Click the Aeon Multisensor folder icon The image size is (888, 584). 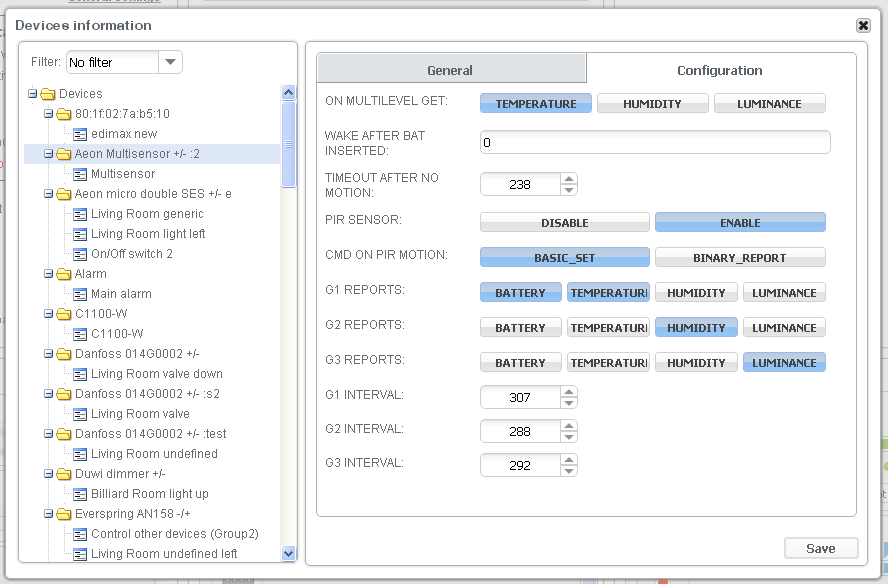click(x=65, y=154)
